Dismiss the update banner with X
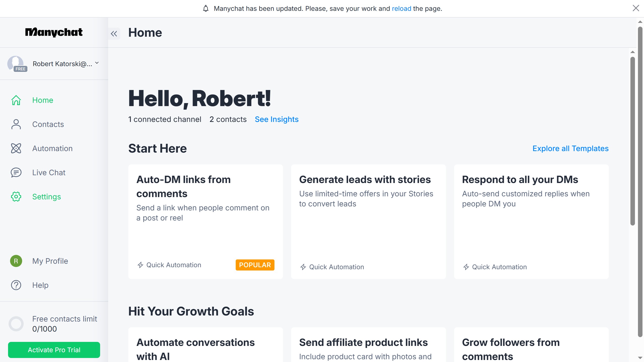644x362 pixels. tap(636, 8)
